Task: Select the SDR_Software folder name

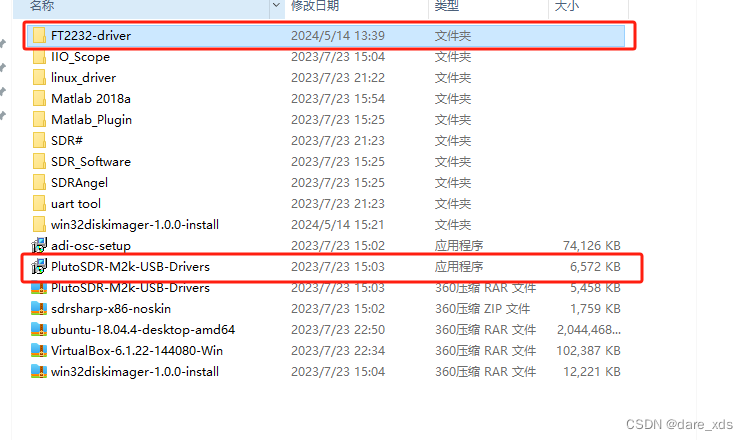Action: 91,162
